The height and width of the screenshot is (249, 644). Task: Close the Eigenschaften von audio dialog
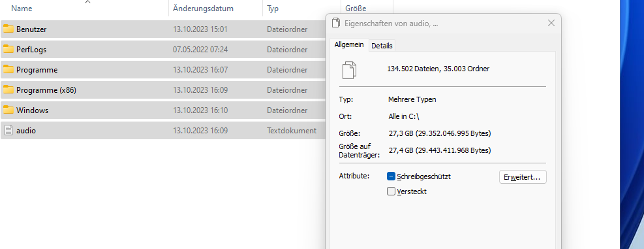click(551, 23)
